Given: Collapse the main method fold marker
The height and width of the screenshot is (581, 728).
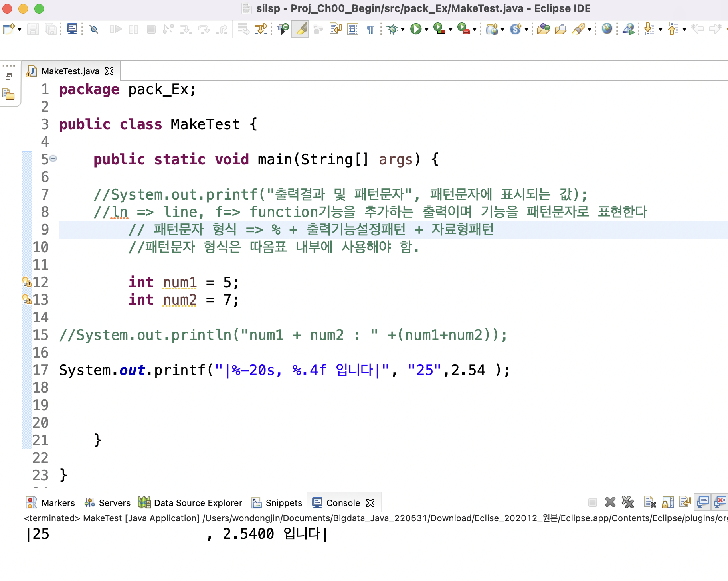Looking at the screenshot, I should pyautogui.click(x=53, y=158).
